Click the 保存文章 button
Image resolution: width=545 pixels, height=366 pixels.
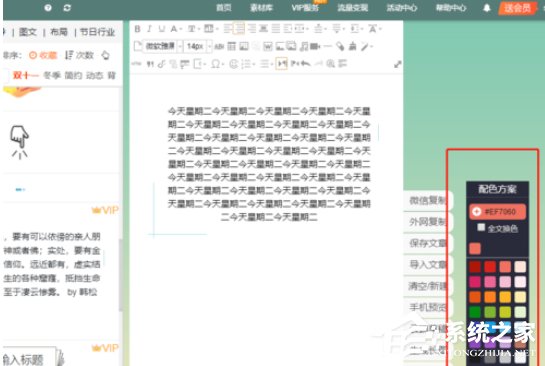click(x=428, y=243)
